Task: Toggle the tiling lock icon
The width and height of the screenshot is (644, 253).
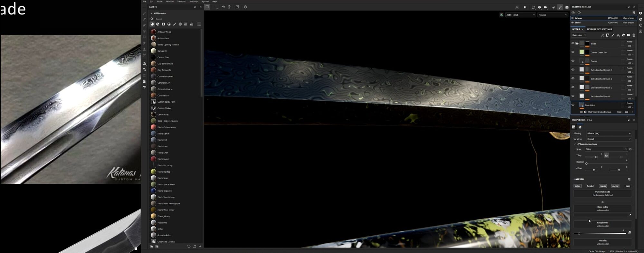Action: [606, 155]
